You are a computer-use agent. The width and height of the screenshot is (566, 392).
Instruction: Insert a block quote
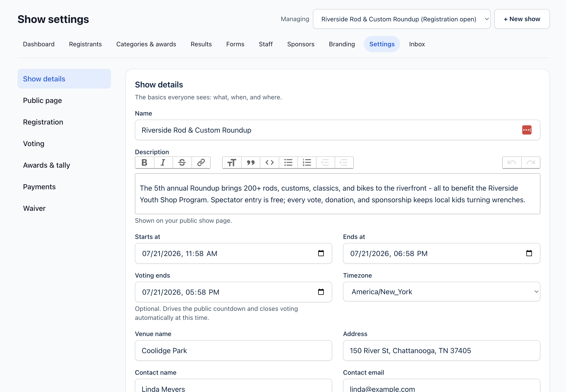tap(251, 163)
